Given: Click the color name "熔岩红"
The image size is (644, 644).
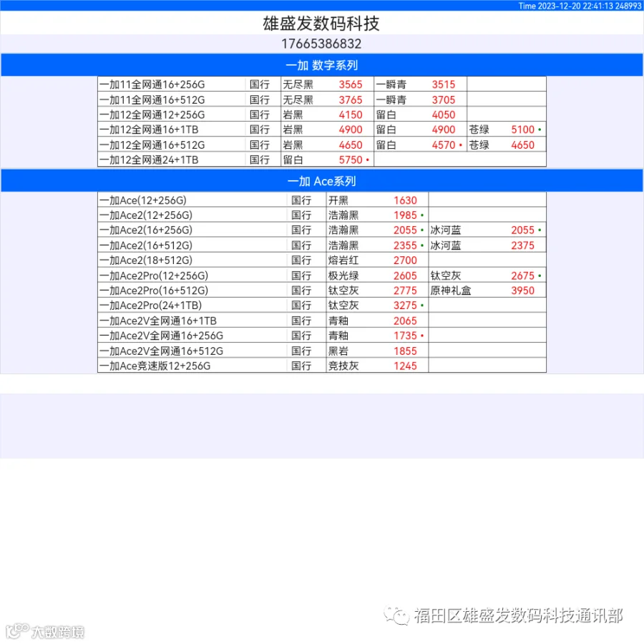Looking at the screenshot, I should point(343,260).
